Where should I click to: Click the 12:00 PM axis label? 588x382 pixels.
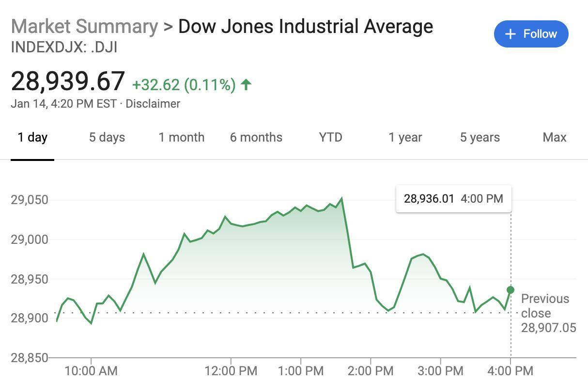point(231,371)
